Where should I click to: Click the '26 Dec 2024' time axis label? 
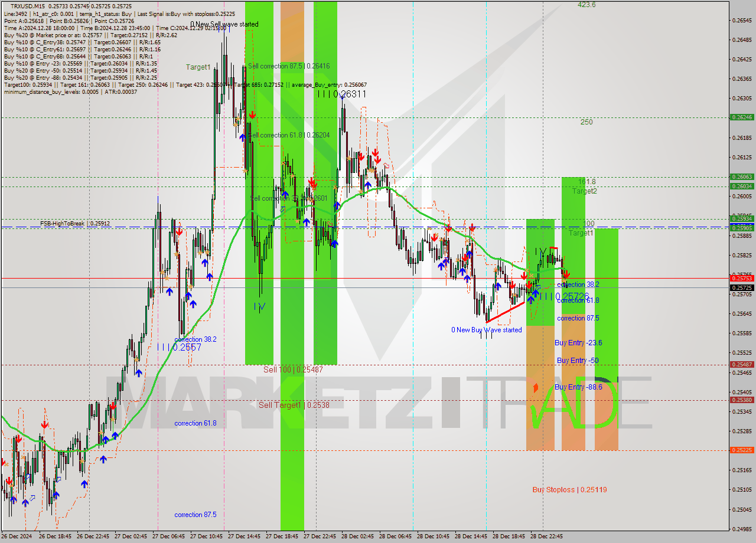[x=18, y=537]
